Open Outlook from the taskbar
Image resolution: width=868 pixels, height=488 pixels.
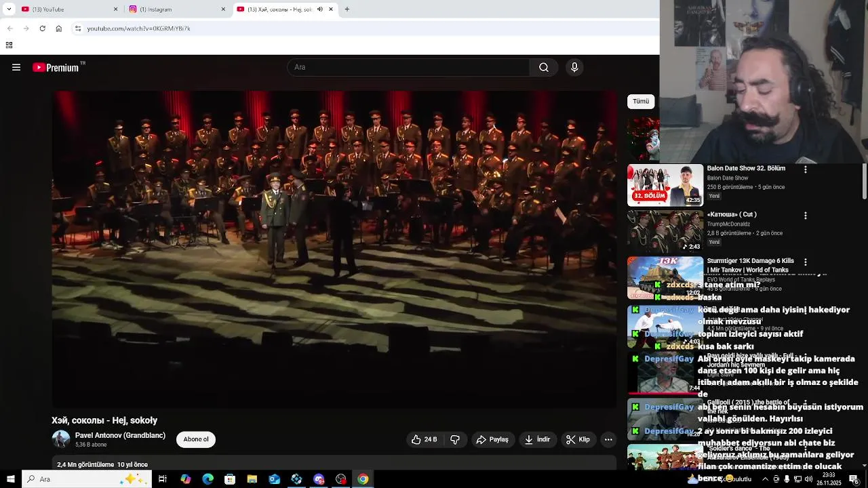tap(274, 479)
